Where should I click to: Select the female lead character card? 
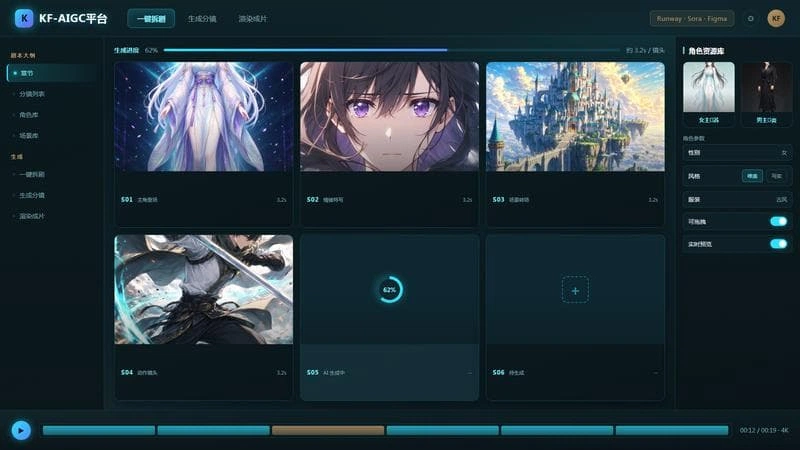[x=709, y=94]
